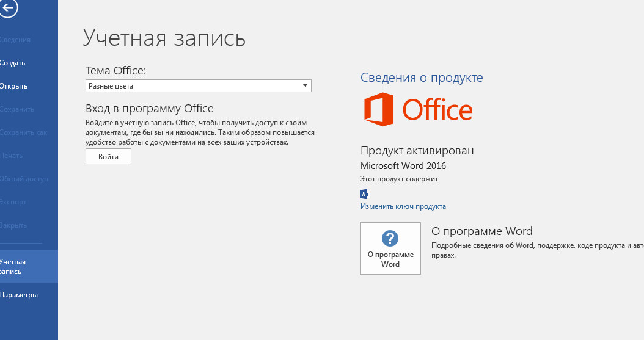Click the 'О программе Word' heading
The image size is (644, 340).
[481, 231]
